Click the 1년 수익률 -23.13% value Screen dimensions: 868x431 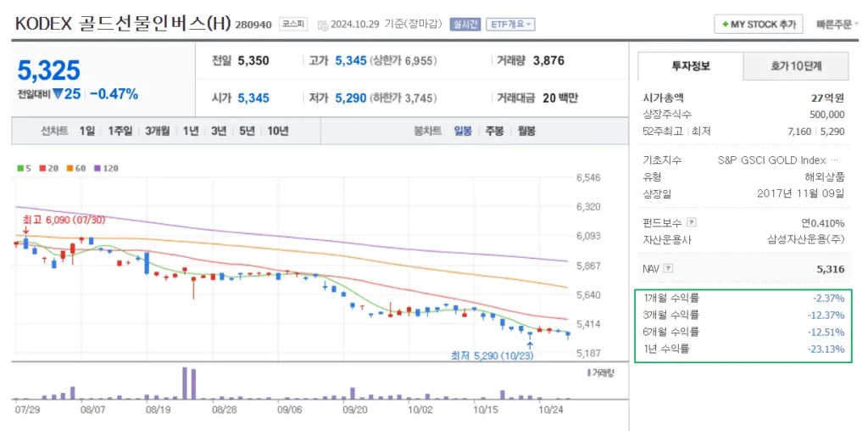(x=826, y=349)
